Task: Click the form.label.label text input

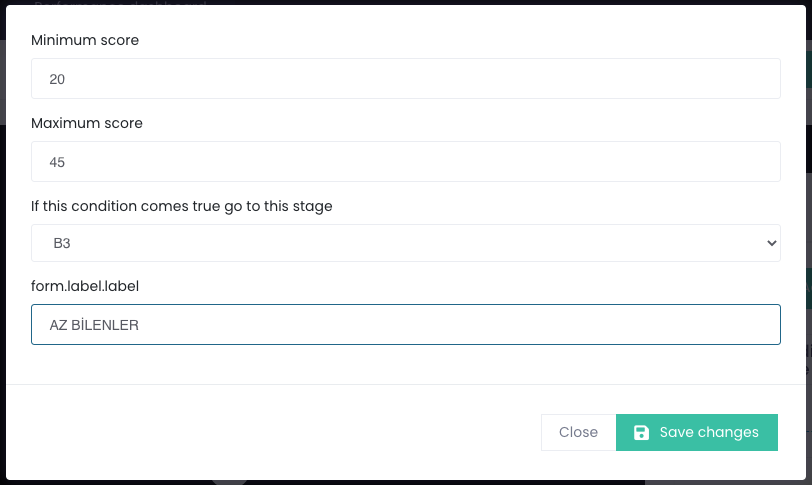Action: (405, 325)
